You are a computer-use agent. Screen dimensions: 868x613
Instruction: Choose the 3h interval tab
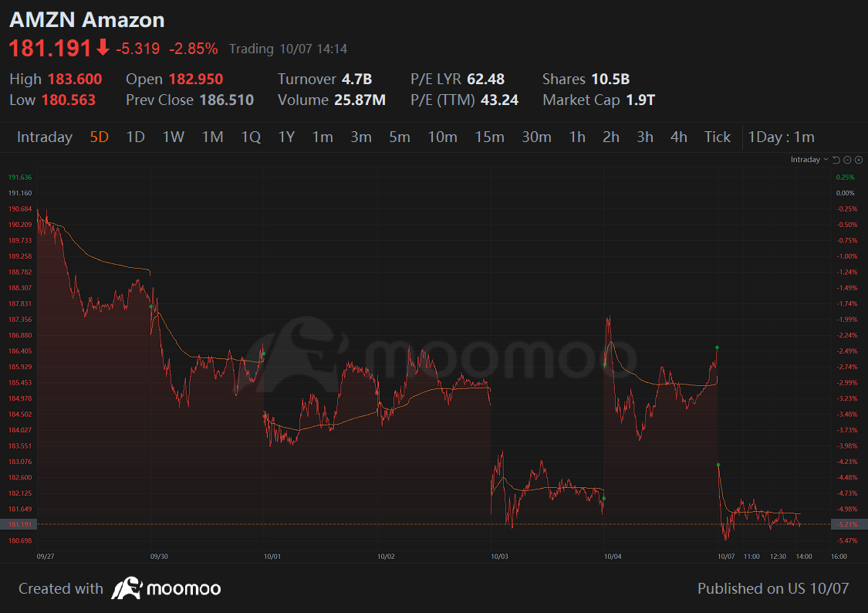pos(645,137)
